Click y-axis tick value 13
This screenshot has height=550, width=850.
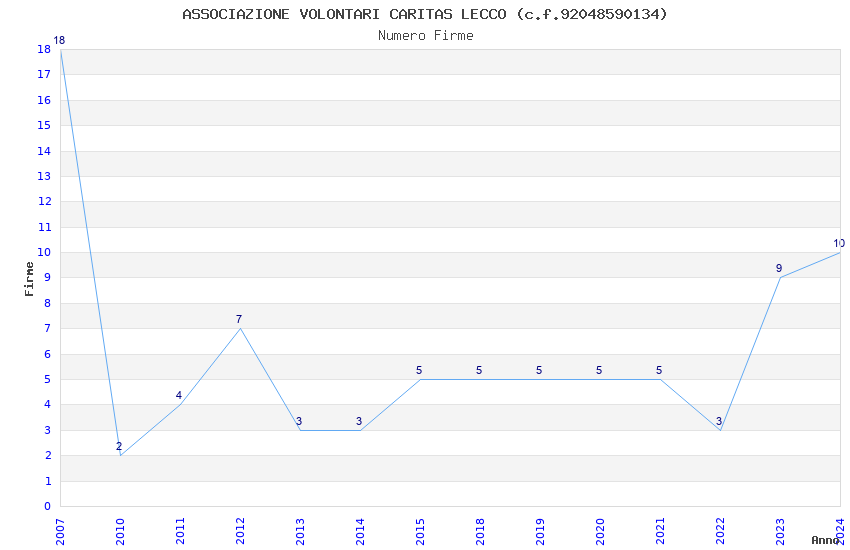[44, 176]
